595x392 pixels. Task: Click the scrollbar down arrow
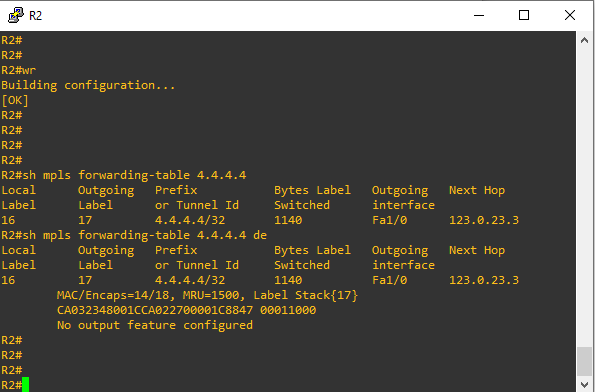coord(584,384)
